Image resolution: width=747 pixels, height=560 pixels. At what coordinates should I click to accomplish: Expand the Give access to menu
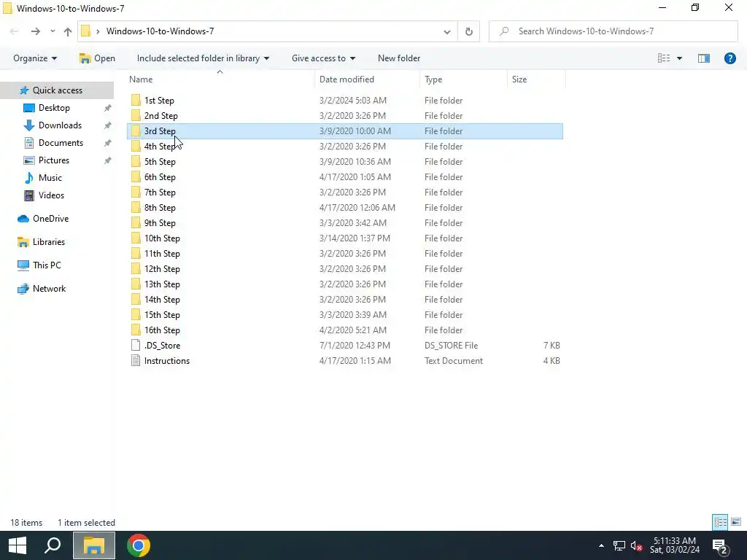tap(323, 58)
